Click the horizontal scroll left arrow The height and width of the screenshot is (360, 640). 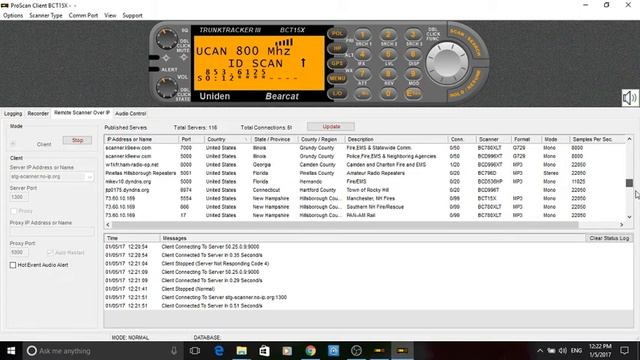tap(108, 225)
